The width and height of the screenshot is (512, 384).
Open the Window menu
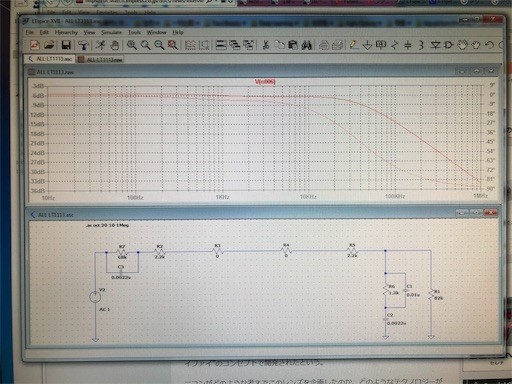[156, 32]
